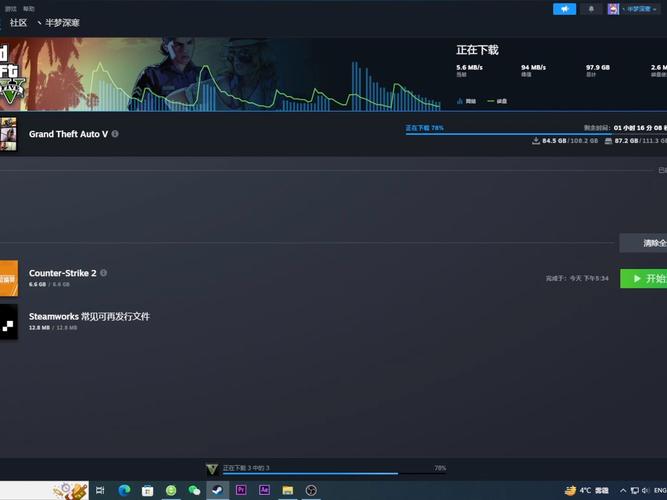Open the notifications bell
This screenshot has width=667, height=500.
coord(591,9)
